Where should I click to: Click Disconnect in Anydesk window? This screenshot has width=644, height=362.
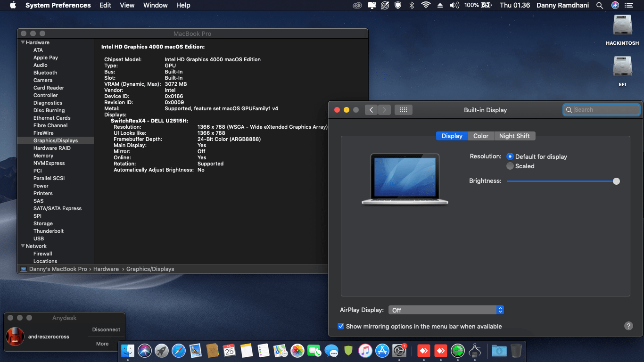click(106, 329)
